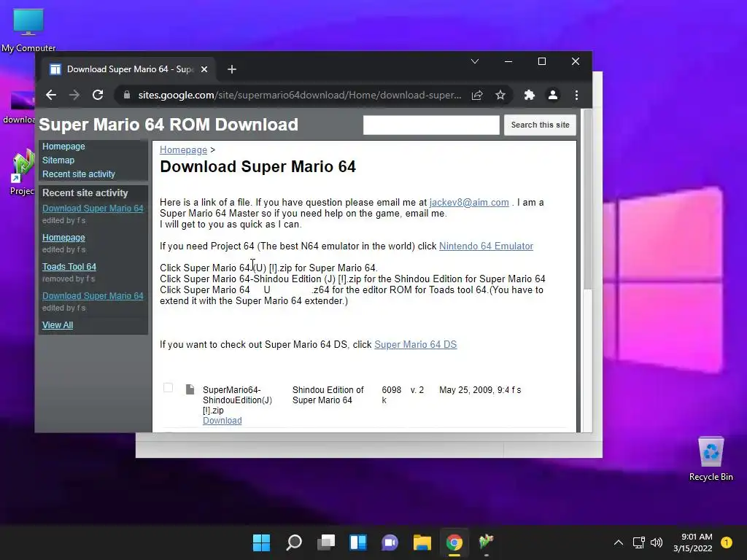The width and height of the screenshot is (747, 560).
Task: Open the Extensions puzzle icon
Action: coord(530,95)
